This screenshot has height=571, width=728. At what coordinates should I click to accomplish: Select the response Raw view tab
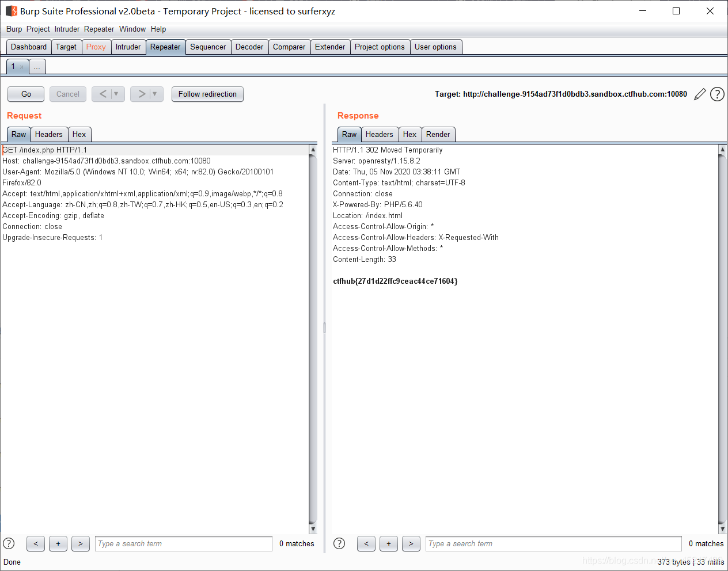[350, 135]
